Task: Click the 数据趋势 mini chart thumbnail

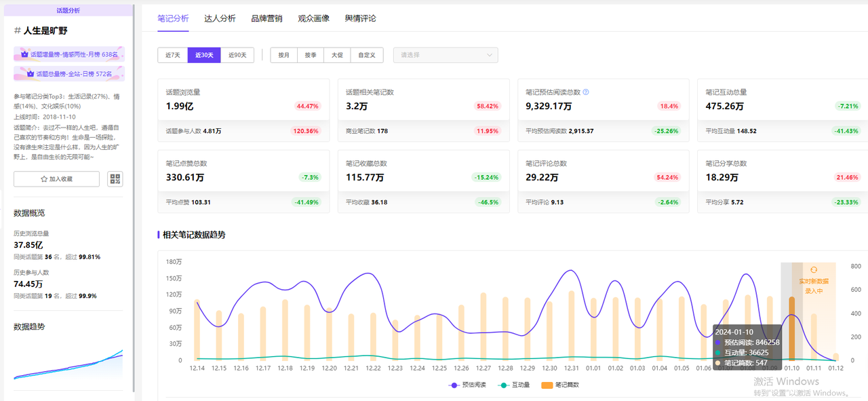Action: pyautogui.click(x=68, y=363)
